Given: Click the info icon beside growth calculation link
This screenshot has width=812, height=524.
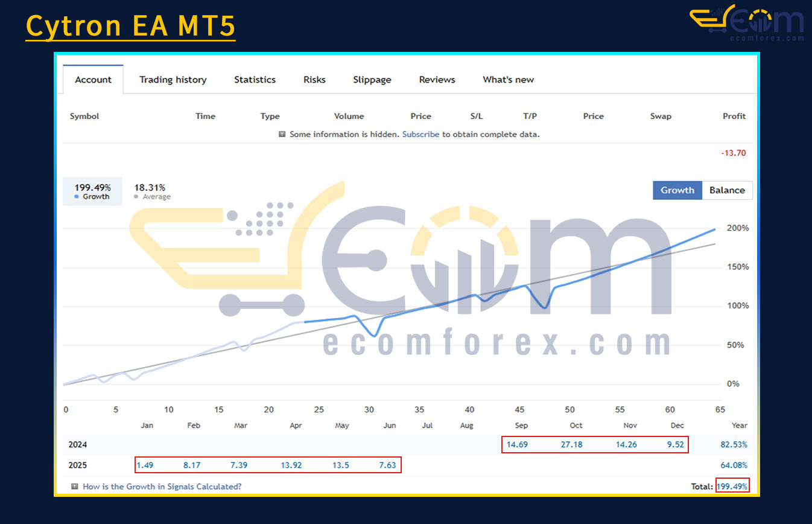Looking at the screenshot, I should click(74, 486).
